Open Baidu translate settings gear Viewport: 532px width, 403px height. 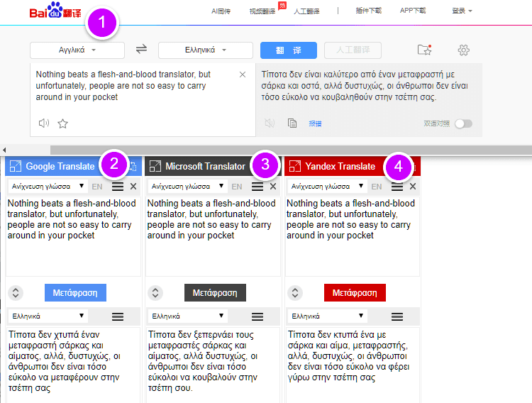[463, 50]
